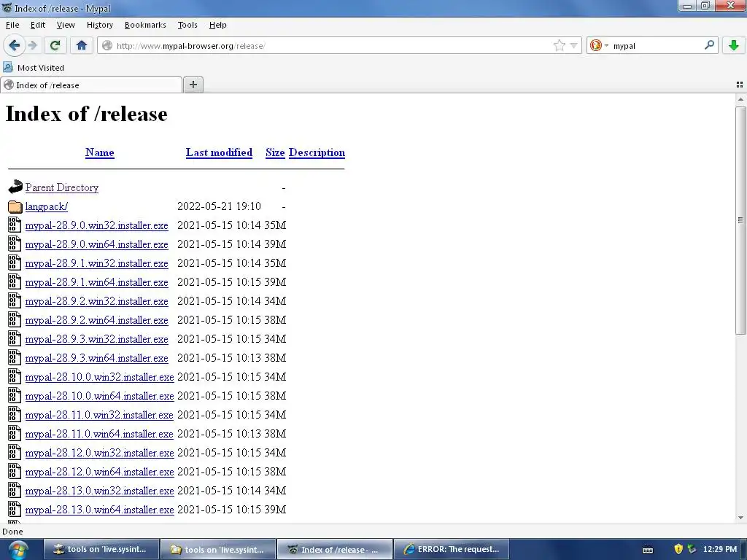Click file icon beside mypal-28.10.0.win32 installer
Screen dimensions: 747x560
point(15,376)
